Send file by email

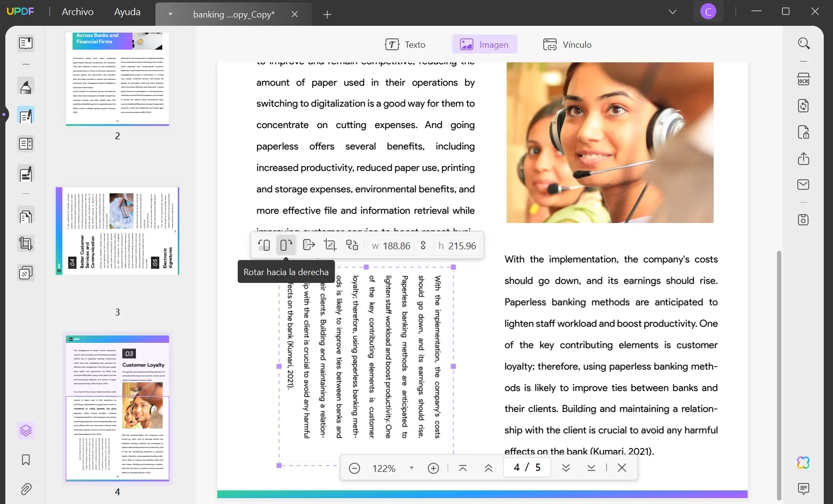(804, 185)
